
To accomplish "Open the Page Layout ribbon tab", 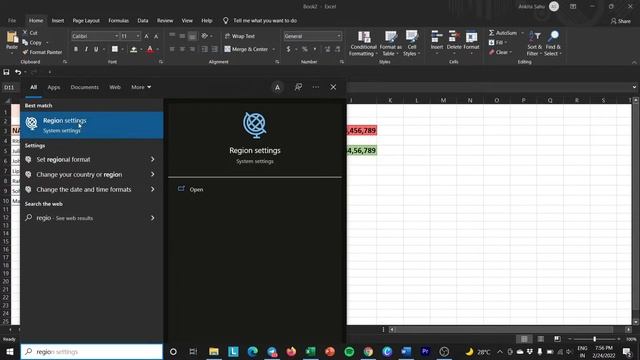I will [86, 20].
